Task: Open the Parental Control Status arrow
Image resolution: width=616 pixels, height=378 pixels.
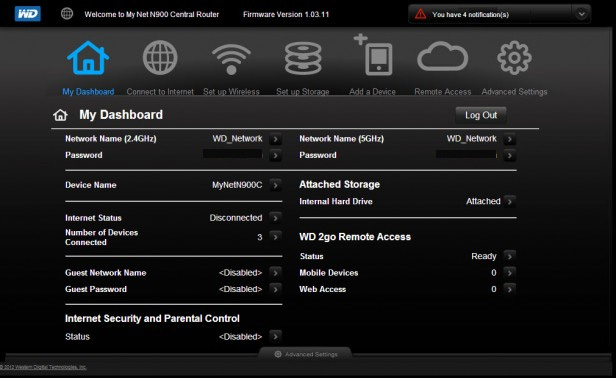Action: [x=275, y=337]
